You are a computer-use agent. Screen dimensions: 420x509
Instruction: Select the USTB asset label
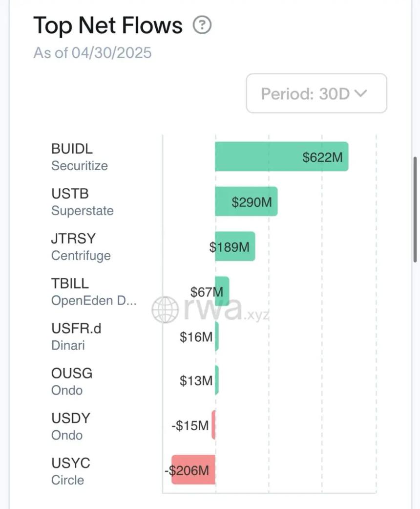click(x=70, y=194)
